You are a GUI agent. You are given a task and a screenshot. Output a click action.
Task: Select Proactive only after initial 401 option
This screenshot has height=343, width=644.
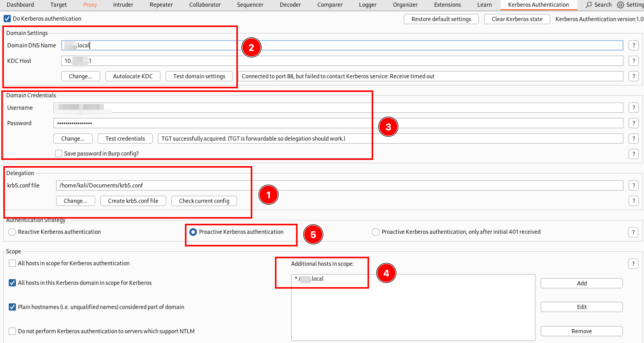coord(375,232)
